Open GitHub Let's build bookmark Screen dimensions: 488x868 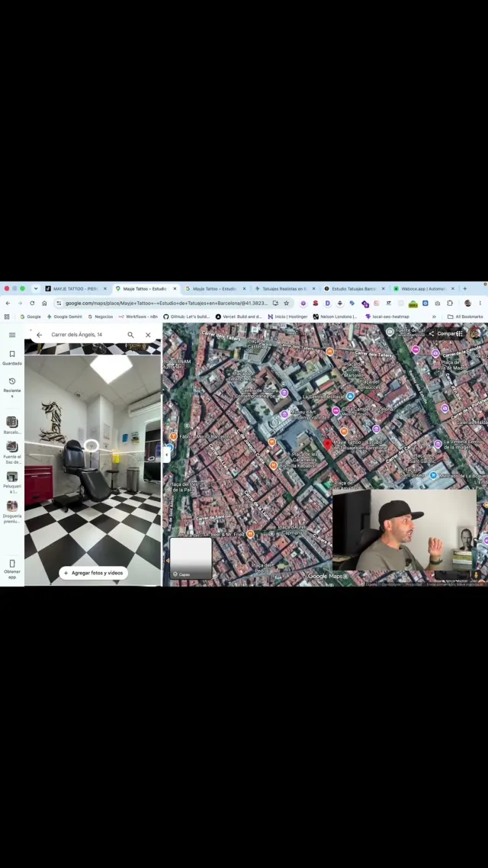[x=187, y=317]
